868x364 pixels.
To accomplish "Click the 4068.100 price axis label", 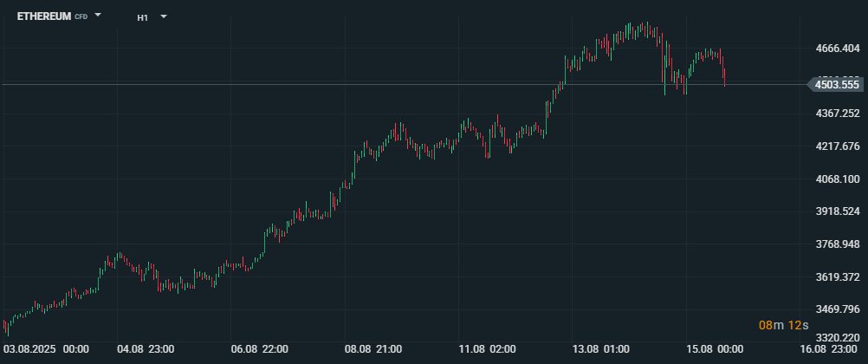I will point(837,179).
